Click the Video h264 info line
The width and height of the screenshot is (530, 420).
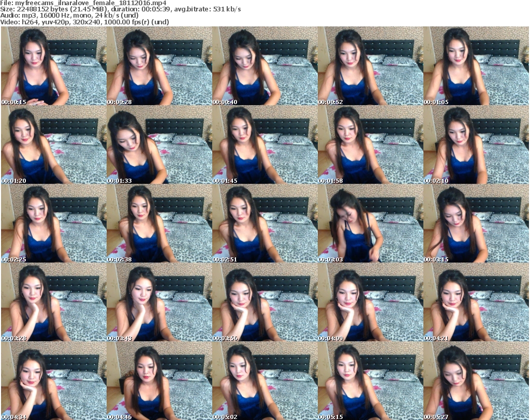coord(84,22)
